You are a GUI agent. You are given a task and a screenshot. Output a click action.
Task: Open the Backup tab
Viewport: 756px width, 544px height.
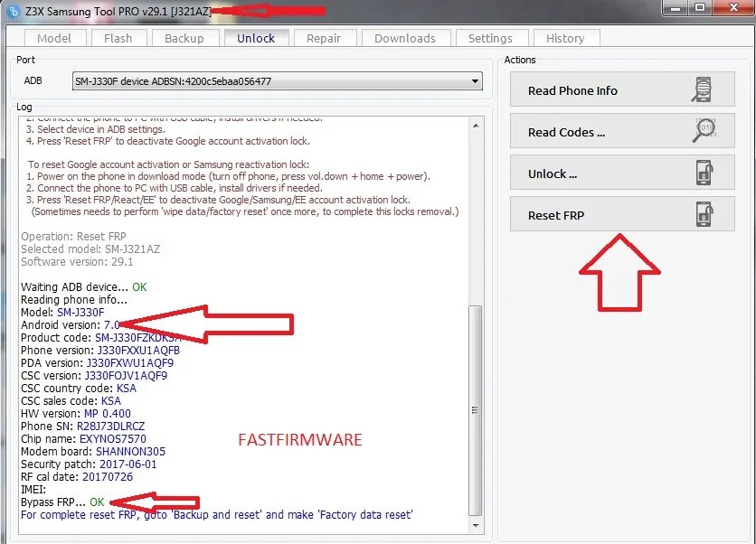pyautogui.click(x=184, y=38)
